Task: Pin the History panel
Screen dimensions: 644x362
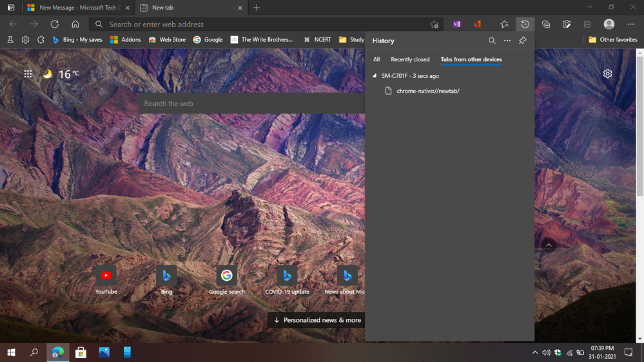Action: tap(522, 41)
